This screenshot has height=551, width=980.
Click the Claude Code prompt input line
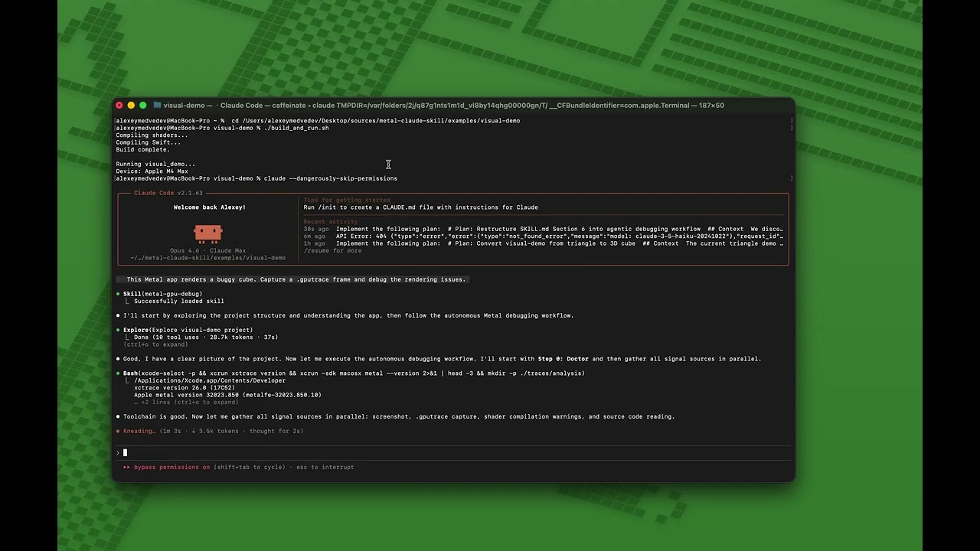[453, 452]
